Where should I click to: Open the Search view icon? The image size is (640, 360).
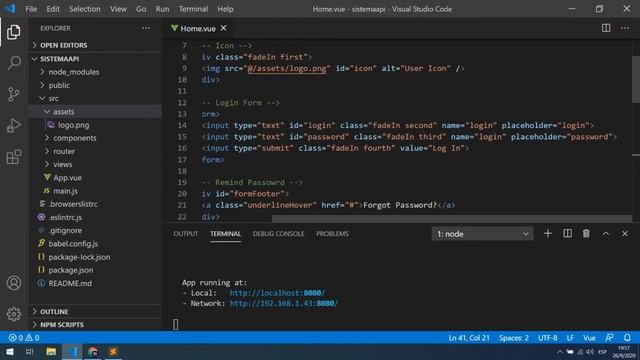[x=13, y=63]
